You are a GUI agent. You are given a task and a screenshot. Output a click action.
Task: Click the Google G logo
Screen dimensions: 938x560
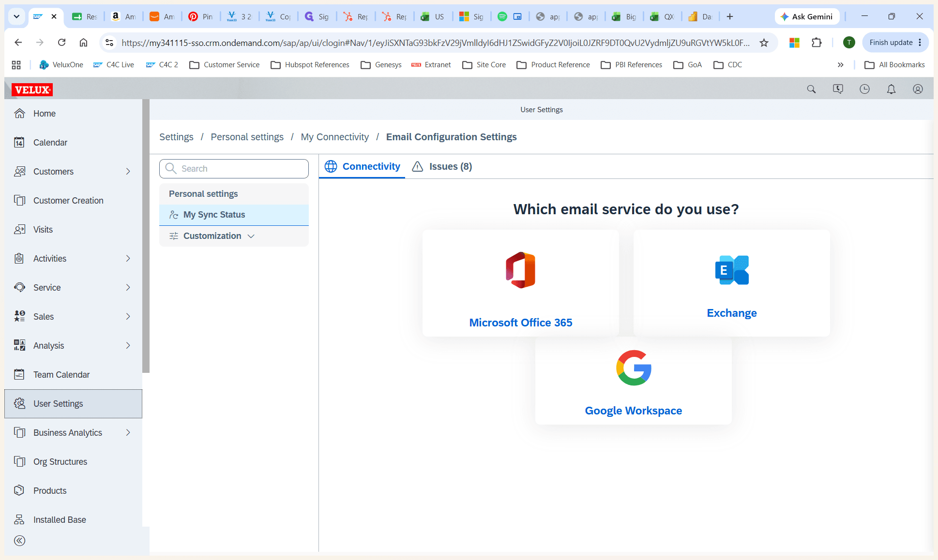(634, 368)
